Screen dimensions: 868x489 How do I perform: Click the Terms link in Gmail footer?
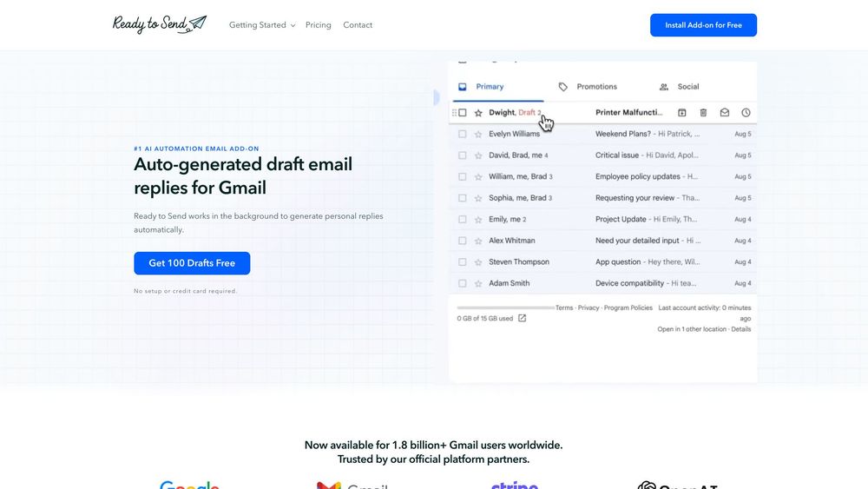[564, 308]
